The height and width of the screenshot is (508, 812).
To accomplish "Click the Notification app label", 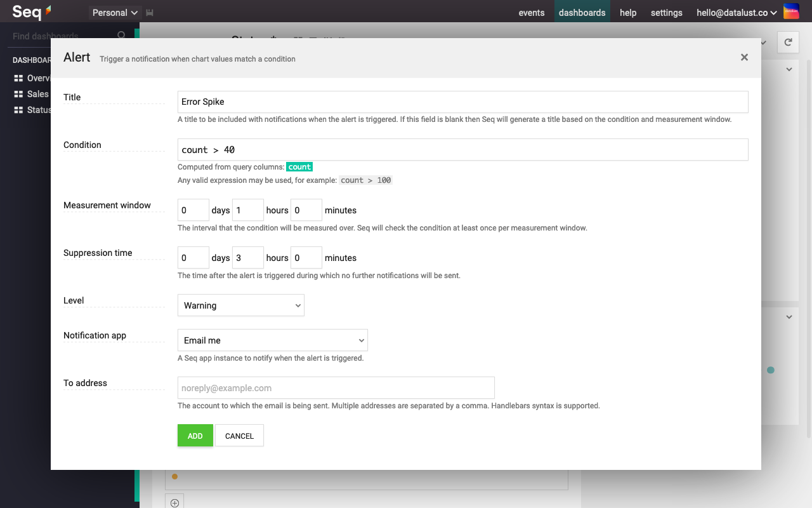I will [95, 335].
